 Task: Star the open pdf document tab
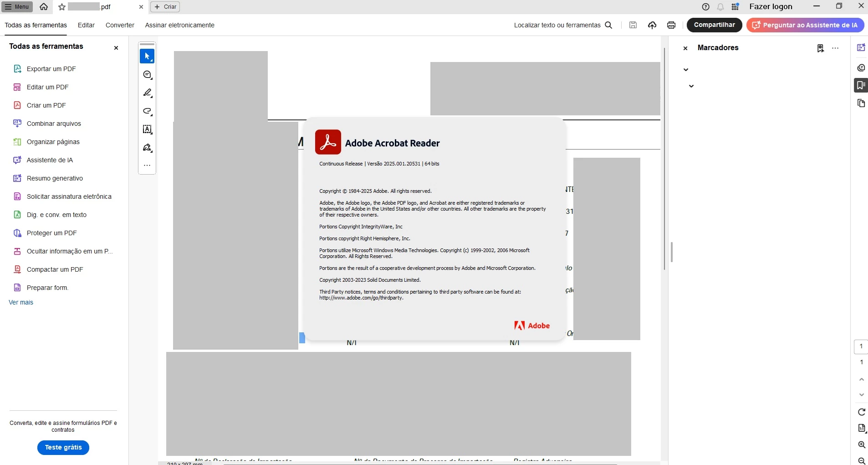(62, 7)
